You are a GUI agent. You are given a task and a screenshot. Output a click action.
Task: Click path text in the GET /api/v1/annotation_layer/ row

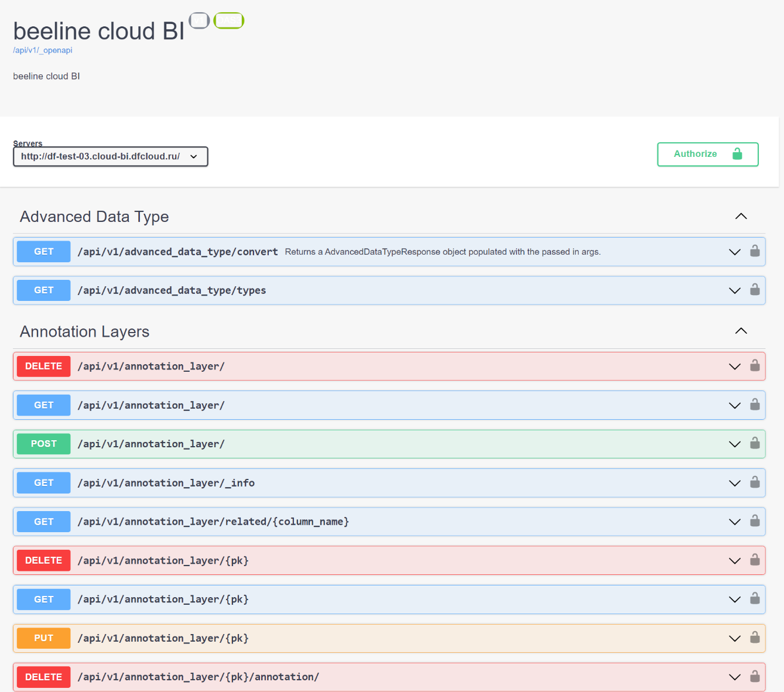(151, 405)
